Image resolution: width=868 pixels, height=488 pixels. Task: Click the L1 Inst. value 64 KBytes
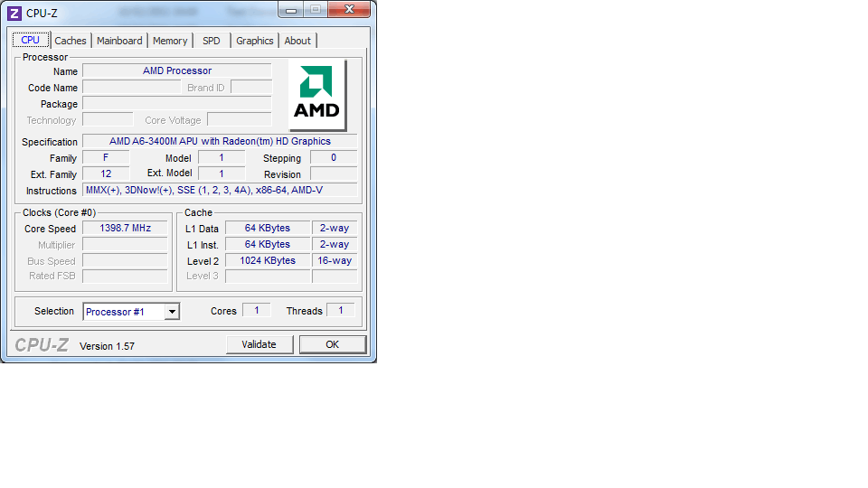click(268, 244)
